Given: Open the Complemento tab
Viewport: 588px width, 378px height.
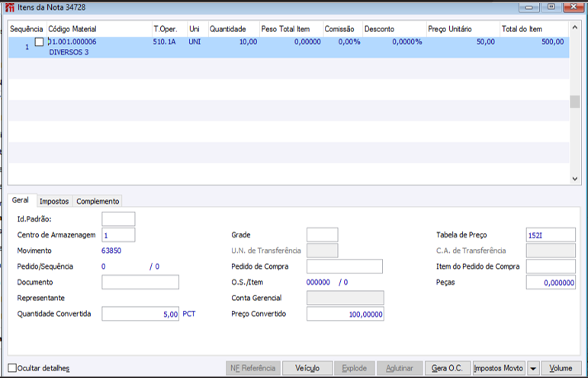Looking at the screenshot, I should pos(98,201).
